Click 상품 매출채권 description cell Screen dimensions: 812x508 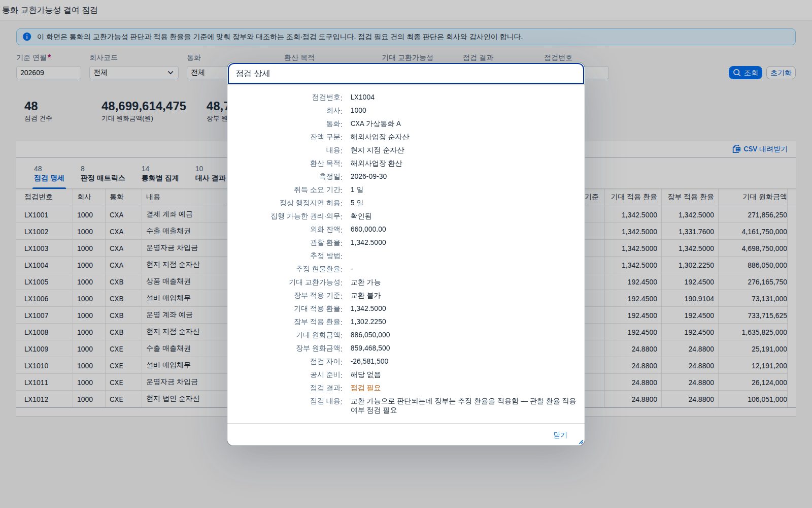tap(168, 281)
